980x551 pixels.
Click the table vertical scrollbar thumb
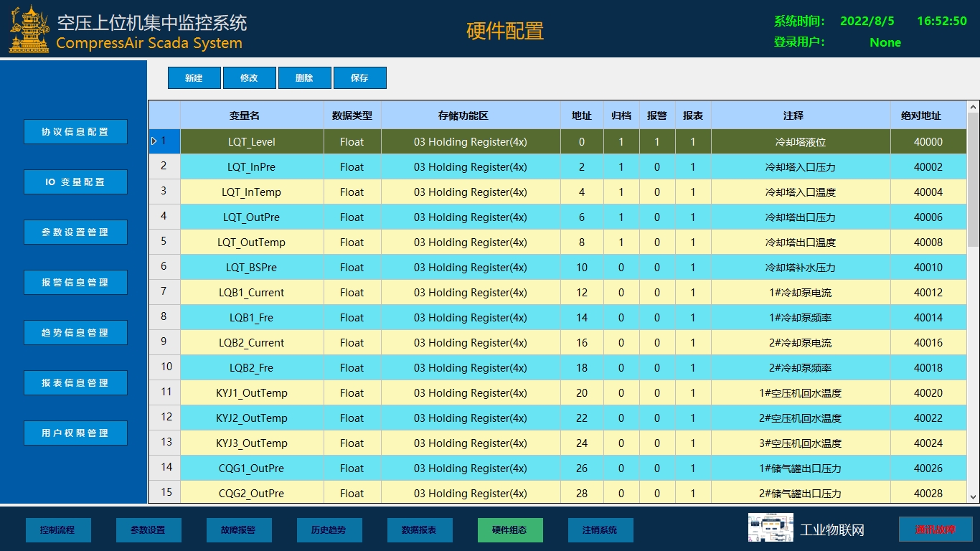[x=973, y=179]
